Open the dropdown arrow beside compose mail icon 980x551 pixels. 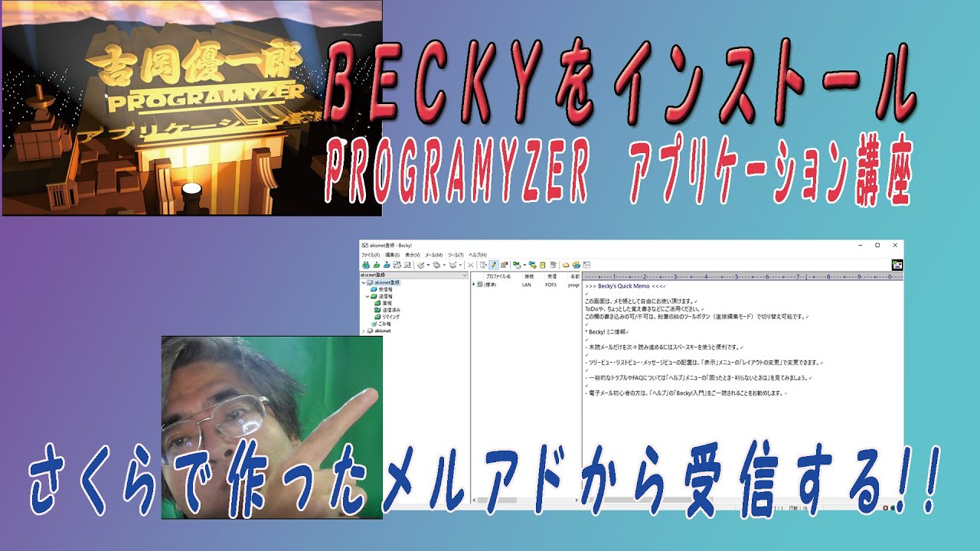(x=428, y=265)
